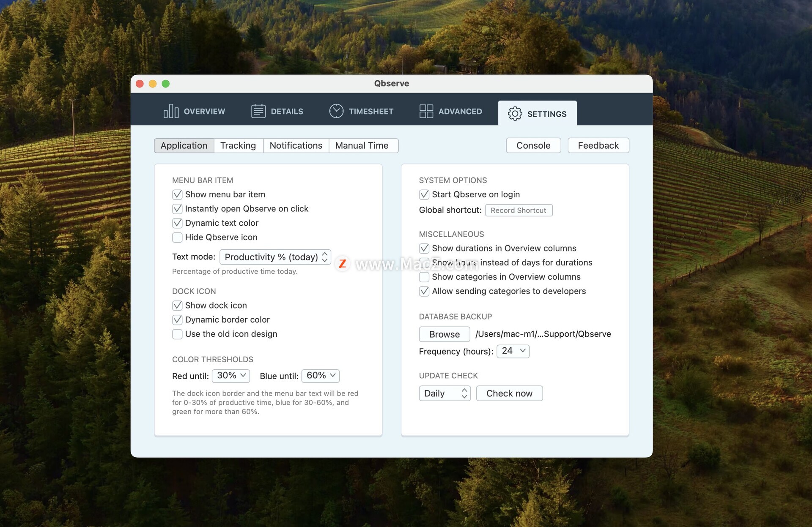
Task: Click the 'Global shortcut:' label
Action: [x=450, y=210]
